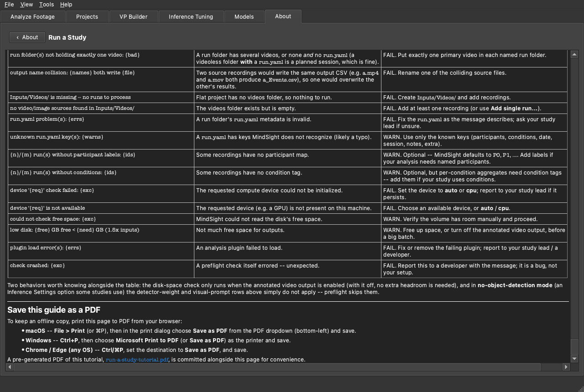Open the View menu

pos(26,4)
